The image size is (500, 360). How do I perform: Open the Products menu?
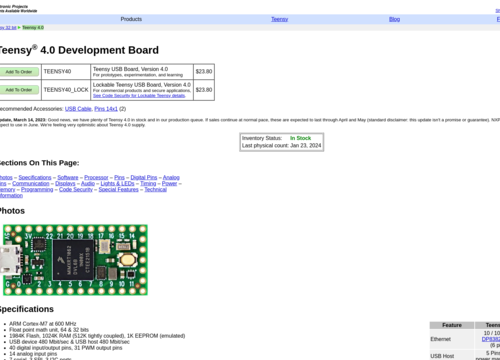coord(131,19)
